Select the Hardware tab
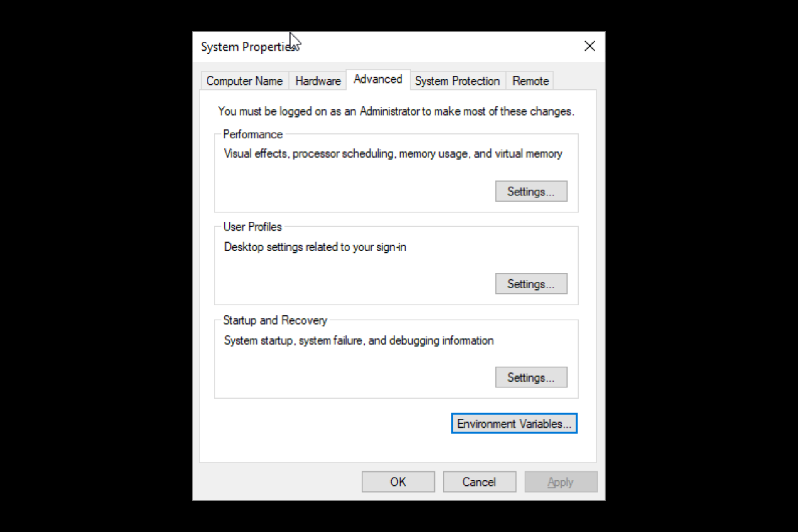The image size is (798, 532). (x=317, y=80)
